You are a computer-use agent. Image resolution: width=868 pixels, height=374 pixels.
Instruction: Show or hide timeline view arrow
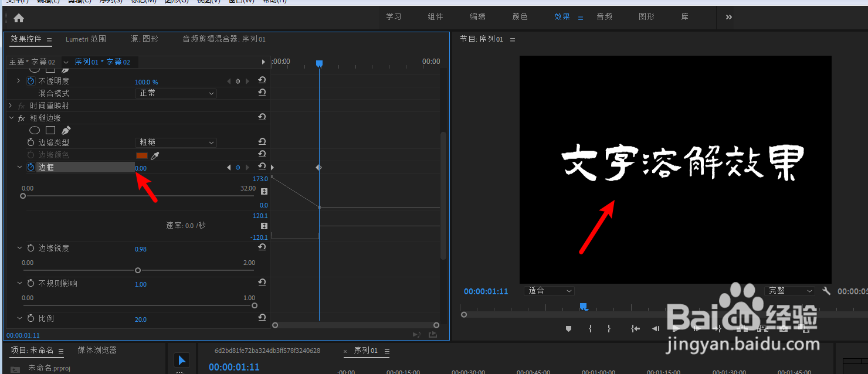point(263,62)
